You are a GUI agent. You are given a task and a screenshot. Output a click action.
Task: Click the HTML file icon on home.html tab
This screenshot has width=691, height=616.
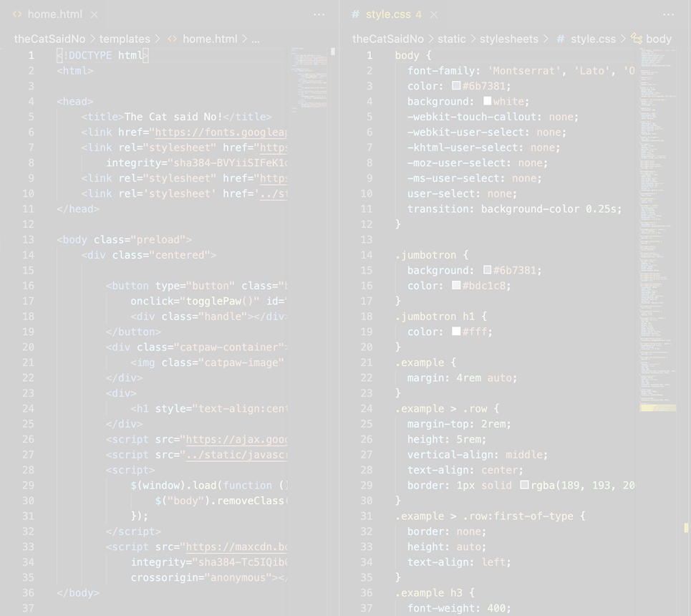[x=17, y=14]
